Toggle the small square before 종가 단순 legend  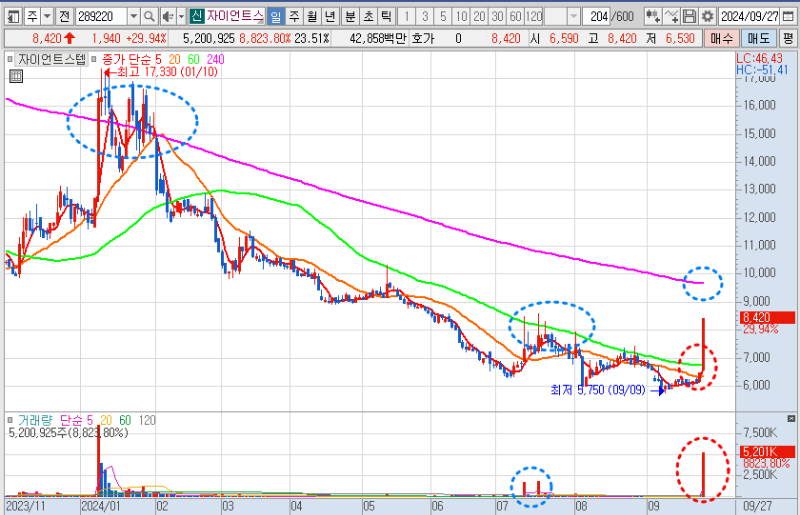(x=94, y=59)
